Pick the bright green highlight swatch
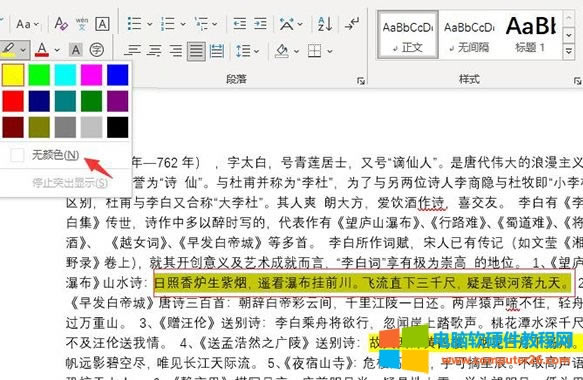The height and width of the screenshot is (380, 583). pos(39,75)
